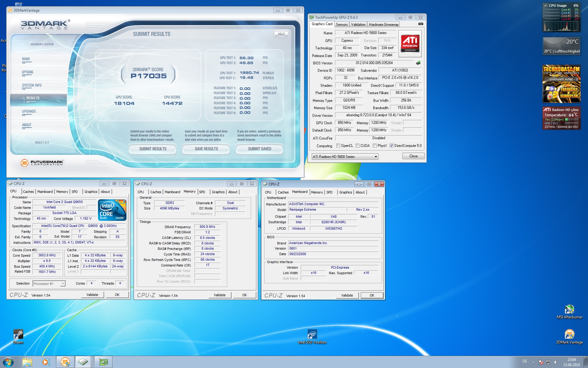Open SYSTEM INFO in 3DMark Vantage
Viewport: 588px width, 368px height.
[32, 86]
